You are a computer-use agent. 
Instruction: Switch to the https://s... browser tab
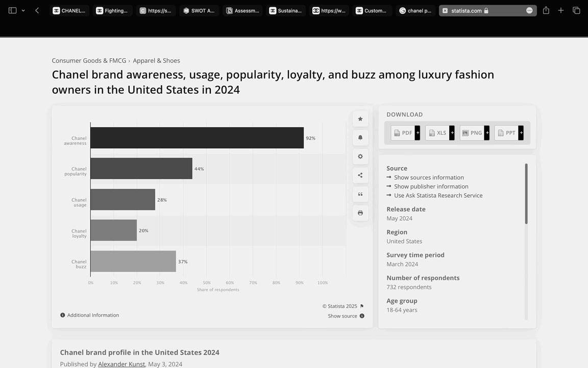coord(156,11)
